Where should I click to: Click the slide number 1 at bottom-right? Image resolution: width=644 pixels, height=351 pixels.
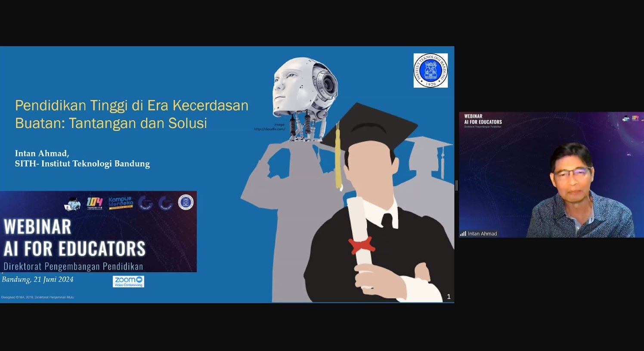[449, 296]
